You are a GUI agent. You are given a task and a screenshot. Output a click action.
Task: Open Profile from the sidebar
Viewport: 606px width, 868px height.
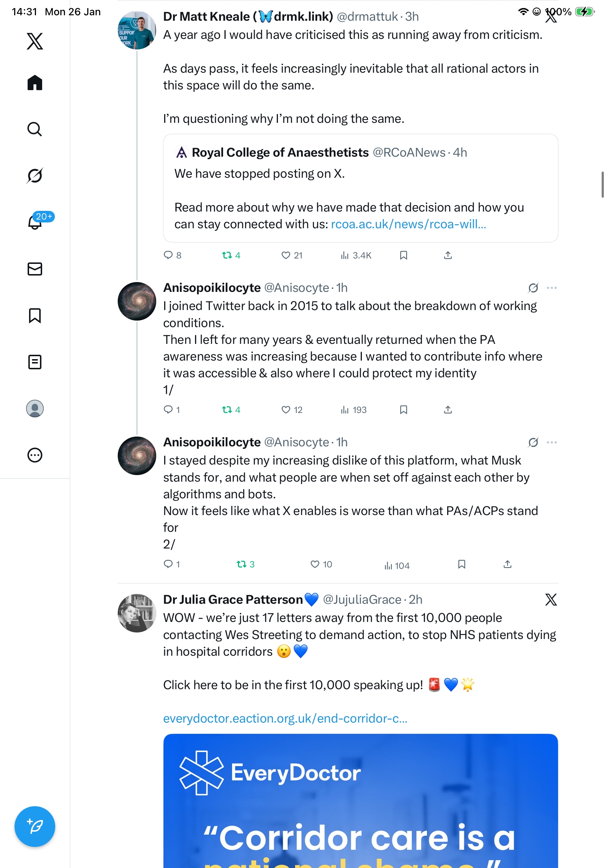click(x=35, y=409)
